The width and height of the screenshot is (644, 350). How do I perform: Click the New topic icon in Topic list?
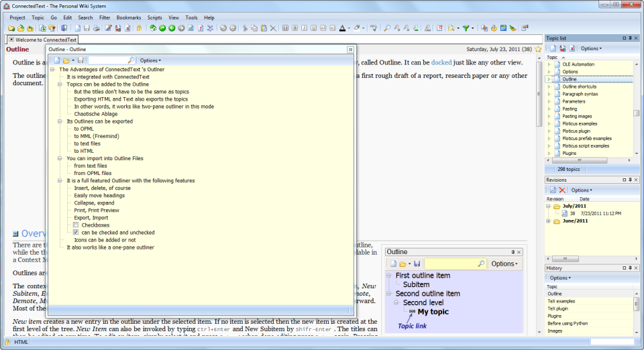[x=552, y=49]
